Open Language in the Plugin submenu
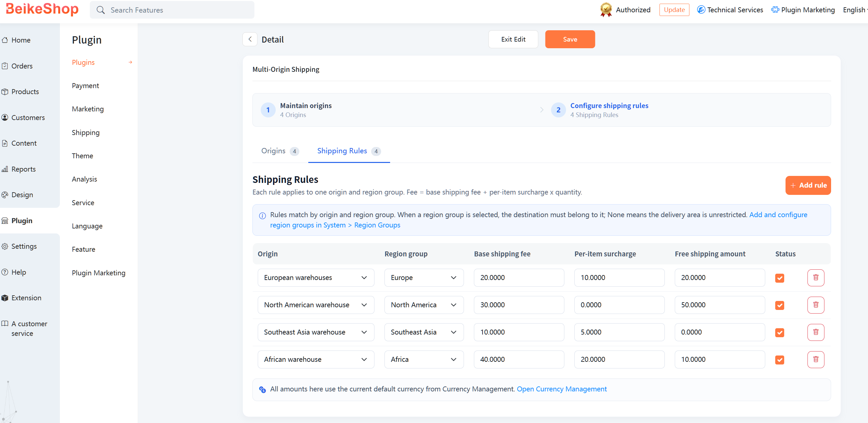This screenshot has height=423, width=868. tap(87, 226)
